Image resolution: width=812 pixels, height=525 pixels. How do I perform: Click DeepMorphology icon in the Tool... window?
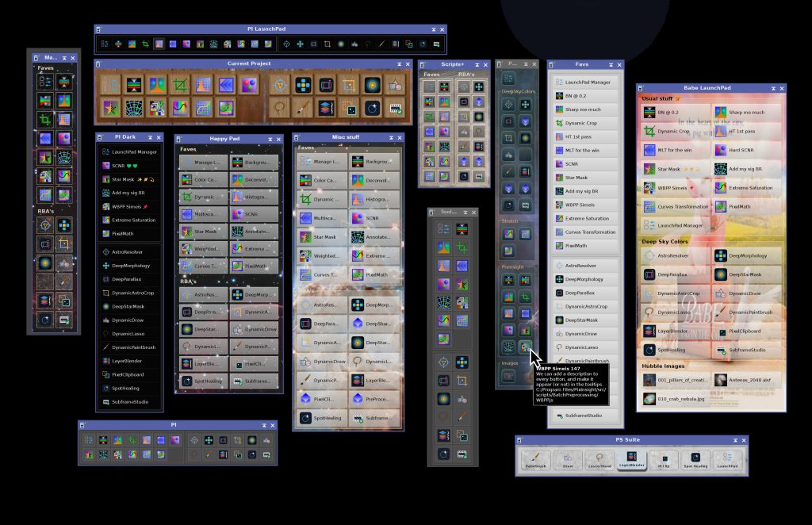click(x=462, y=362)
